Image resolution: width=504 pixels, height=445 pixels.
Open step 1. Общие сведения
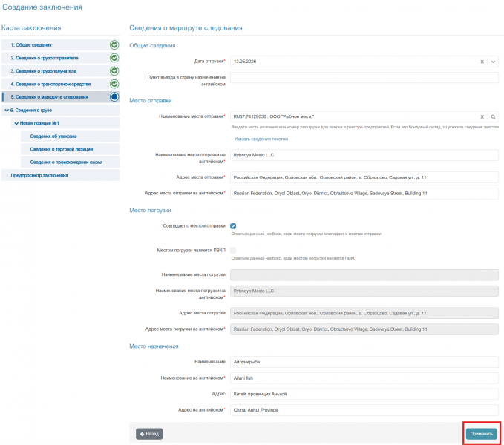(x=60, y=45)
